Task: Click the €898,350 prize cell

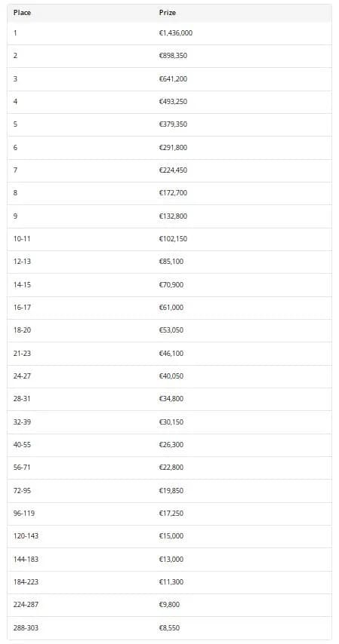Action: [173, 56]
